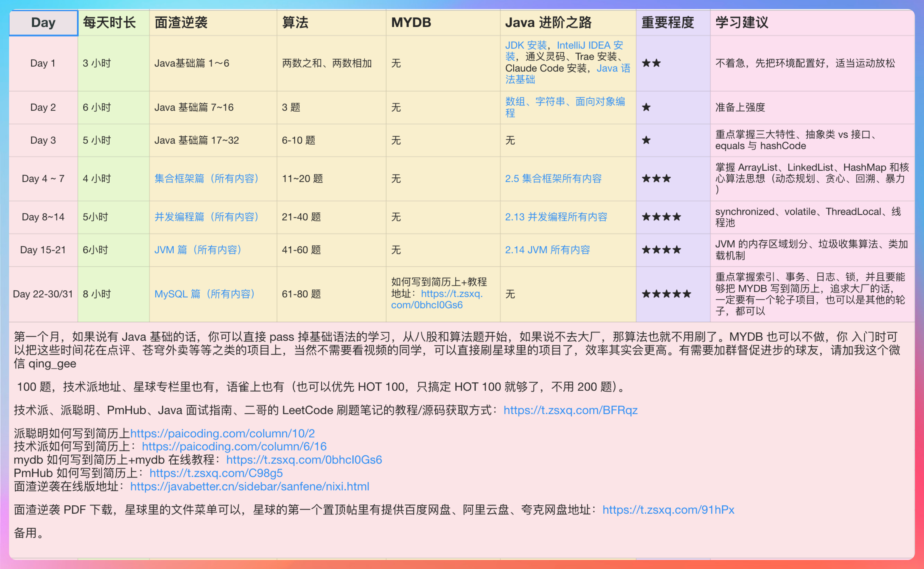924x569 pixels.
Task: Open 并发编程篇(所有内容)link
Action: [207, 217]
